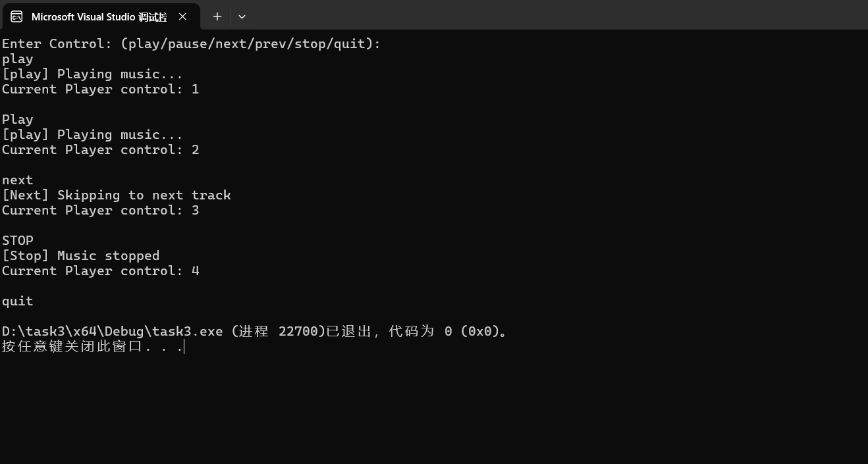Expand the new tab profile dropdown
This screenshot has width=868, height=464.
(x=242, y=16)
